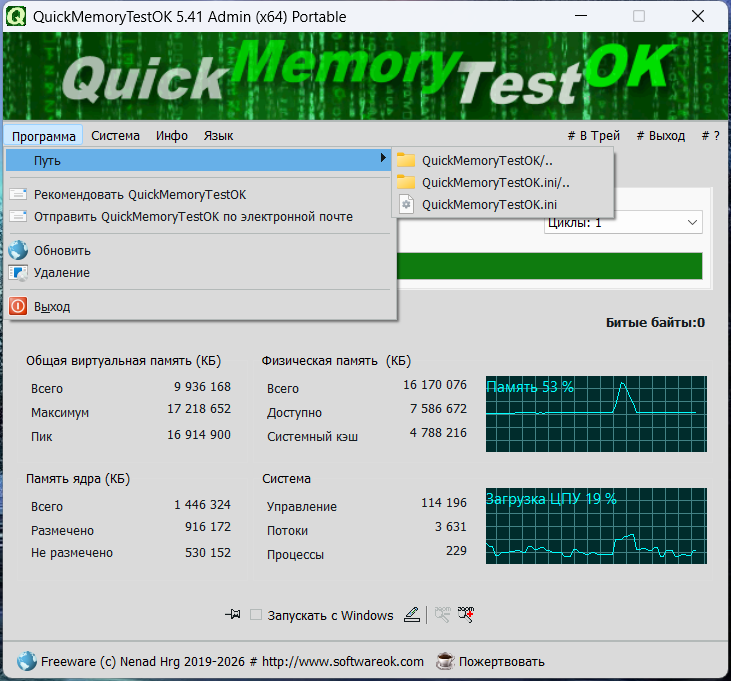The height and width of the screenshot is (681, 731).
Task: Choose Рекомендовать QuickMemoryTestOK
Action: click(x=199, y=194)
